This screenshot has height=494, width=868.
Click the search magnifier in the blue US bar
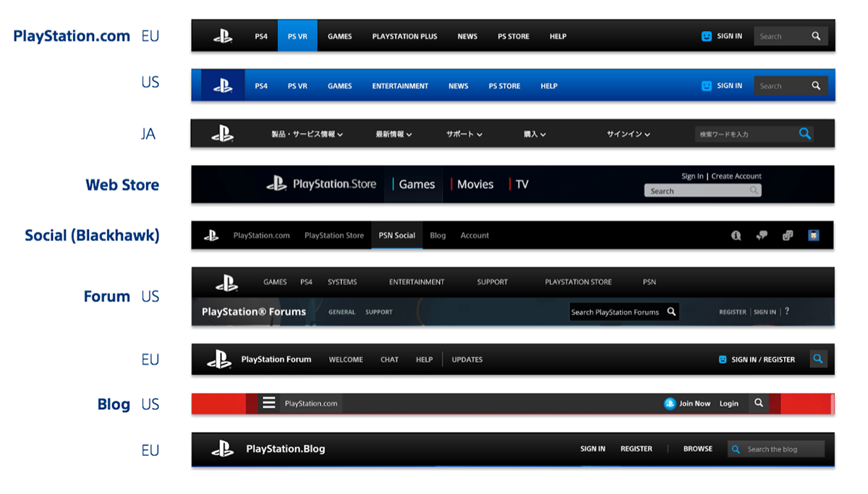click(x=816, y=85)
